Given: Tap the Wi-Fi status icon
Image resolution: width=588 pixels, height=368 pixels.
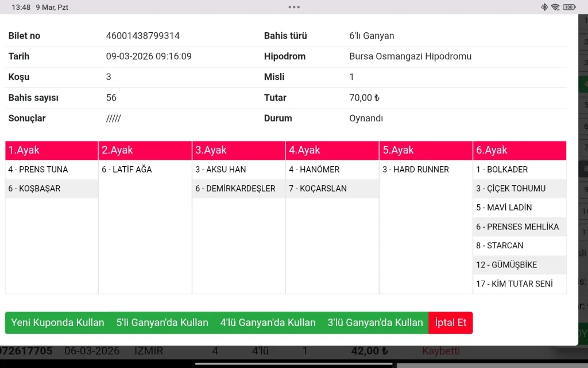Looking at the screenshot, I should [x=555, y=7].
